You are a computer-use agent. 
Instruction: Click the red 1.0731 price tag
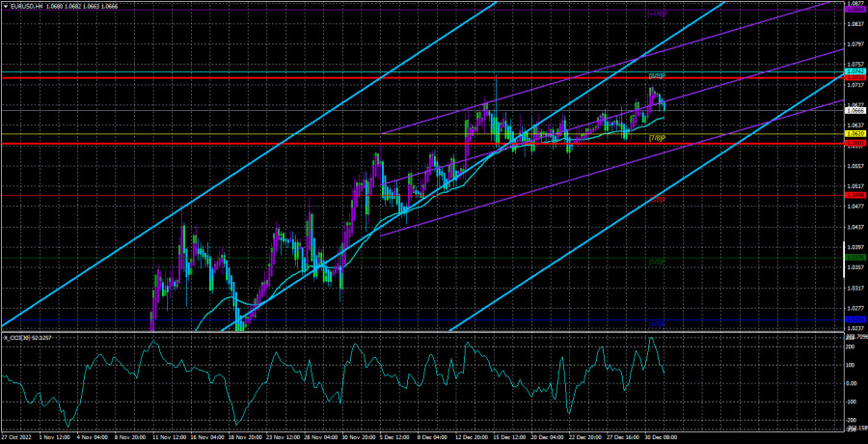855,78
